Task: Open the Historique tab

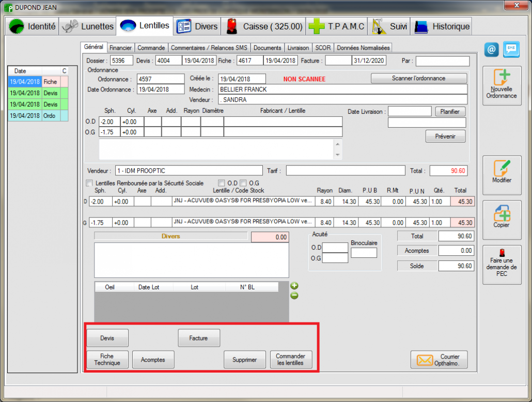Action: 442,26
